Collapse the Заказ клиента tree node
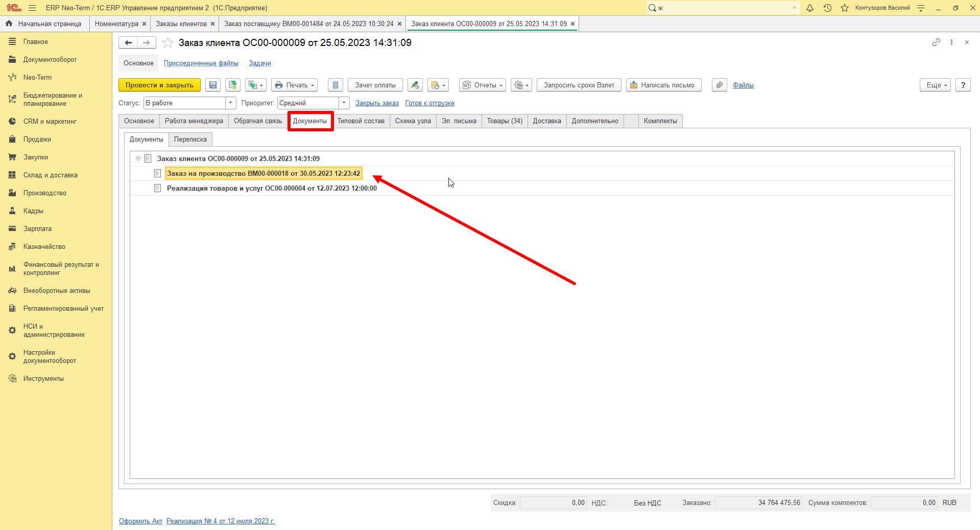 (x=138, y=158)
